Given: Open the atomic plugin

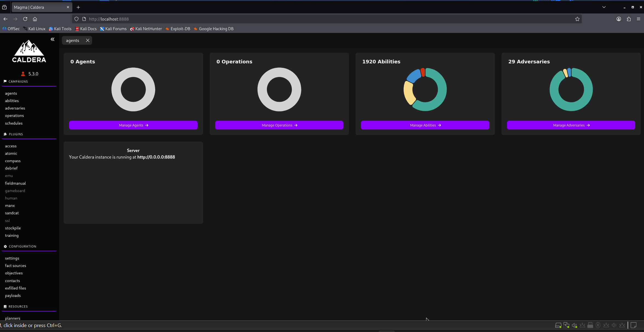Looking at the screenshot, I should [x=11, y=154].
